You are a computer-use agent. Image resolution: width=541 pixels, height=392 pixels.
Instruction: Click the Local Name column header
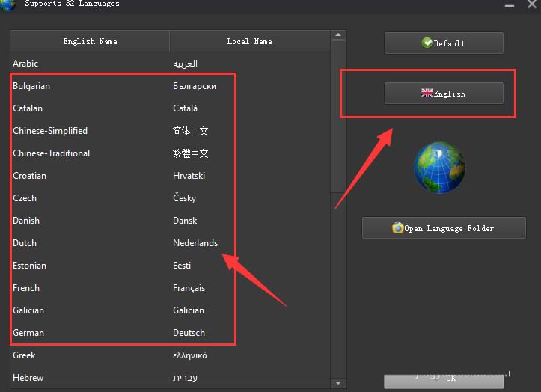(249, 41)
